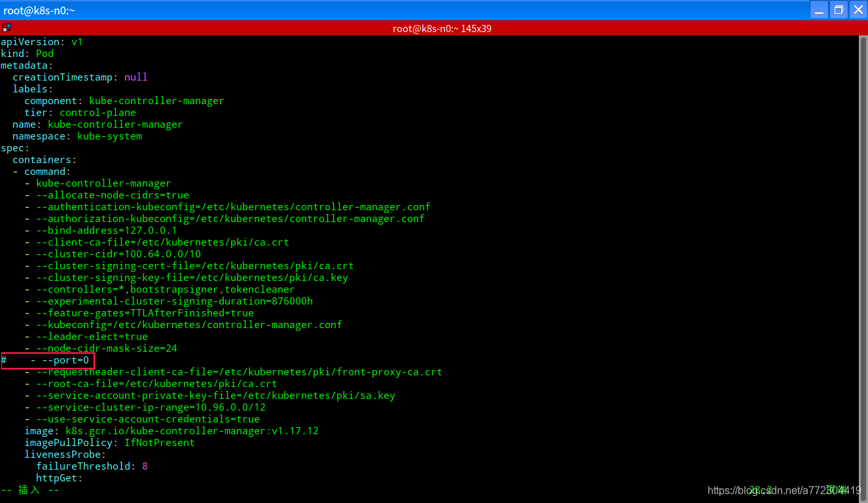Click the containers: line

[45, 159]
